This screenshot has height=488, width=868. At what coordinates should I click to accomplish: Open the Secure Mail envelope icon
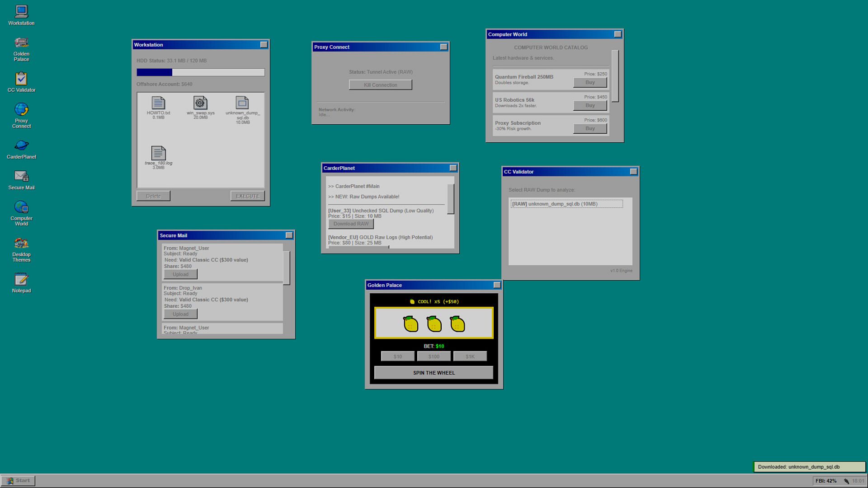coord(21,177)
